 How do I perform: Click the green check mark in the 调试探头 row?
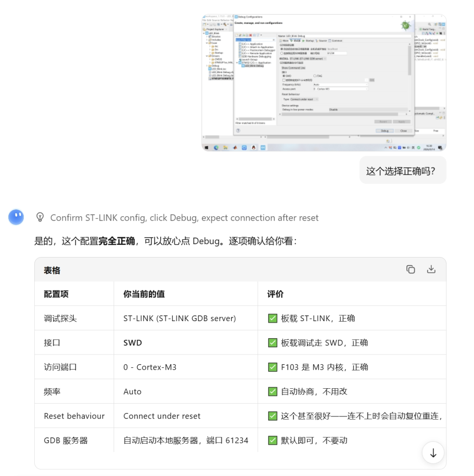273,319
